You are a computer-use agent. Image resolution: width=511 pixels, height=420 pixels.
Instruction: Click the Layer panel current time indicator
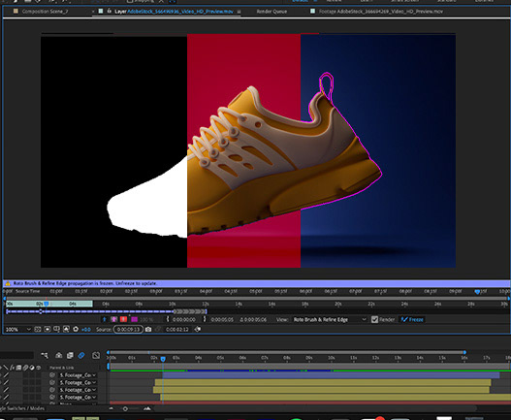tap(47, 304)
